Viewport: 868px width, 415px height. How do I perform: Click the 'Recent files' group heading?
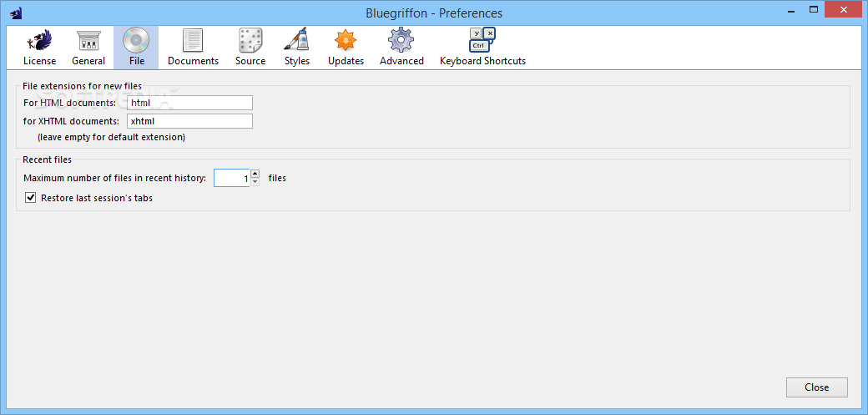click(47, 159)
